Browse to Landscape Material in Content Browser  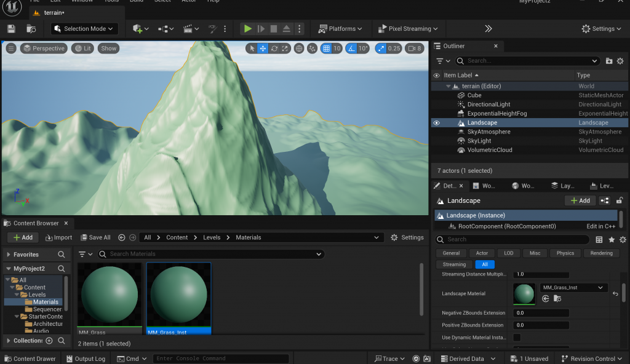(x=557, y=298)
